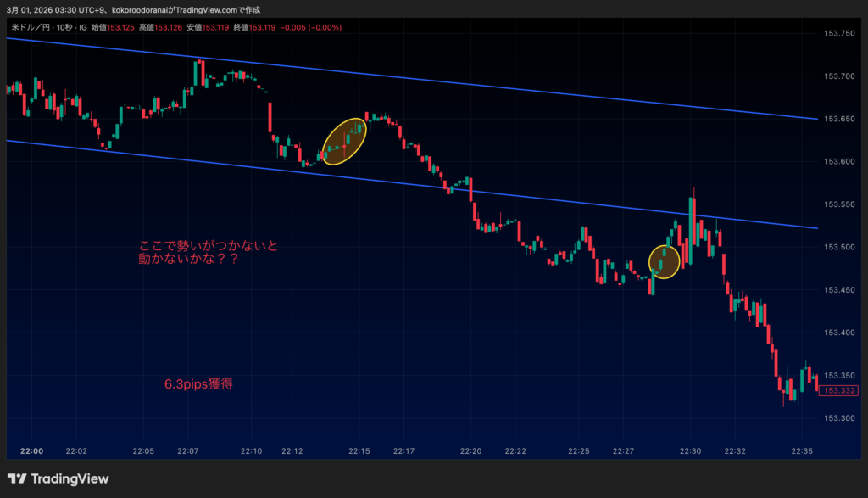Select the ここで勢いがつかないと text annotation

click(208, 246)
